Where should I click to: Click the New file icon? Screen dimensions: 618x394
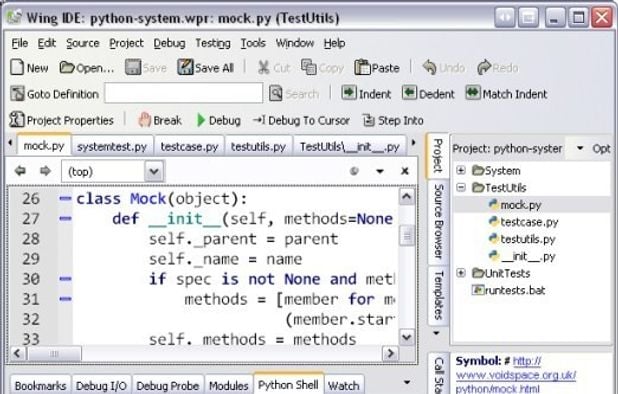[x=17, y=67]
